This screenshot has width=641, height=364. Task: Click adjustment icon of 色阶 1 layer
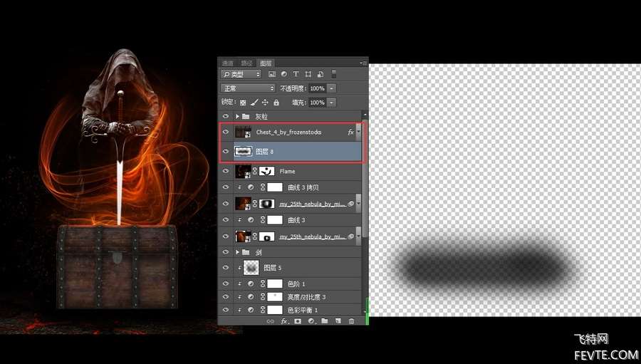pyautogui.click(x=251, y=284)
